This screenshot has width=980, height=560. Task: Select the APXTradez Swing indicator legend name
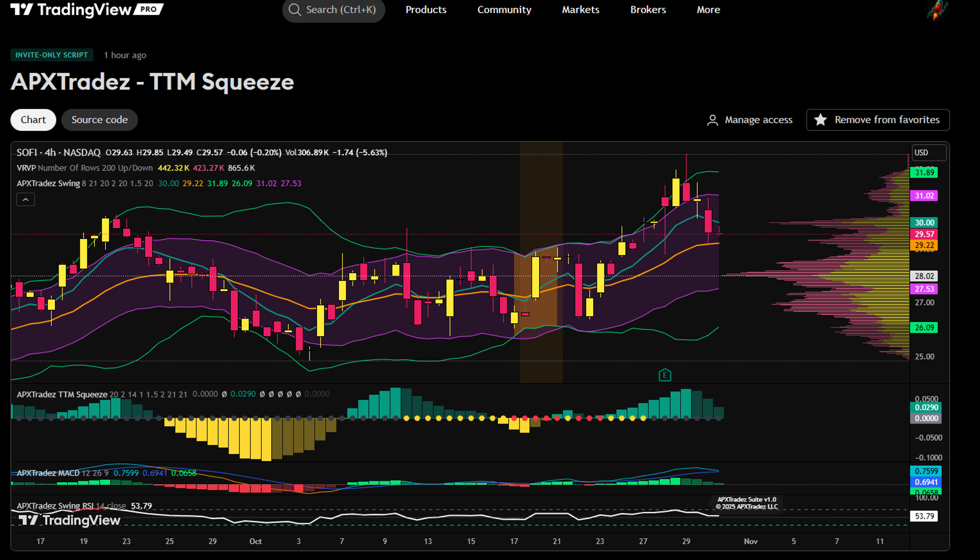[x=48, y=184]
